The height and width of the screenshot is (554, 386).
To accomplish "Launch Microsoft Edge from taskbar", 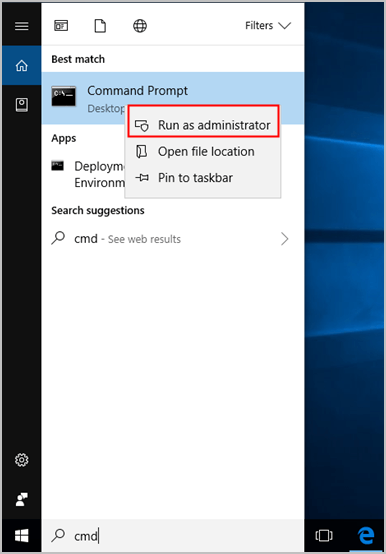I will click(x=366, y=535).
